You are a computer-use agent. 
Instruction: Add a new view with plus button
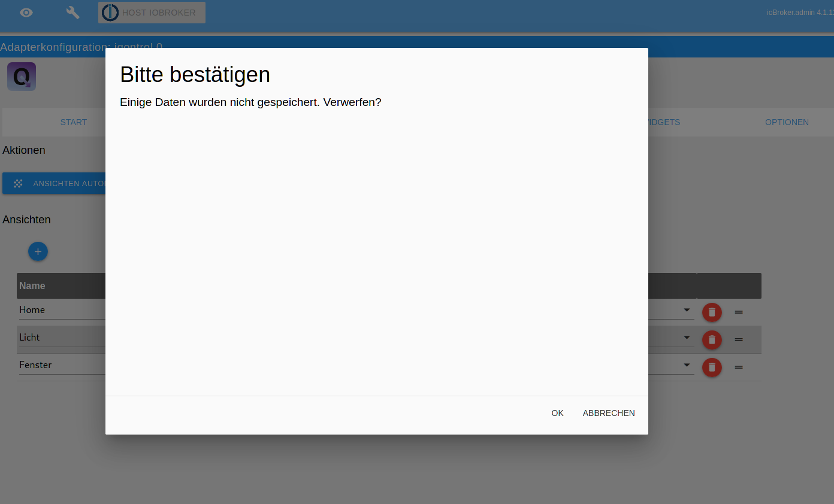coord(38,252)
